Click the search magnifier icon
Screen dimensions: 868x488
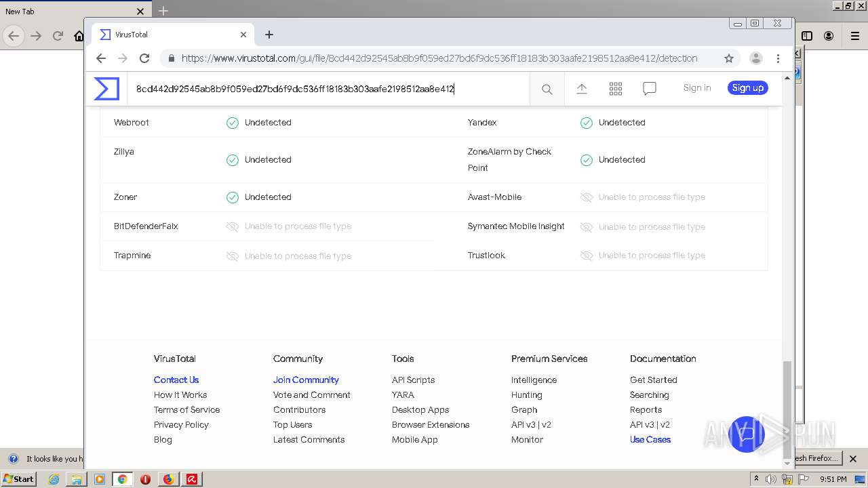click(x=547, y=89)
